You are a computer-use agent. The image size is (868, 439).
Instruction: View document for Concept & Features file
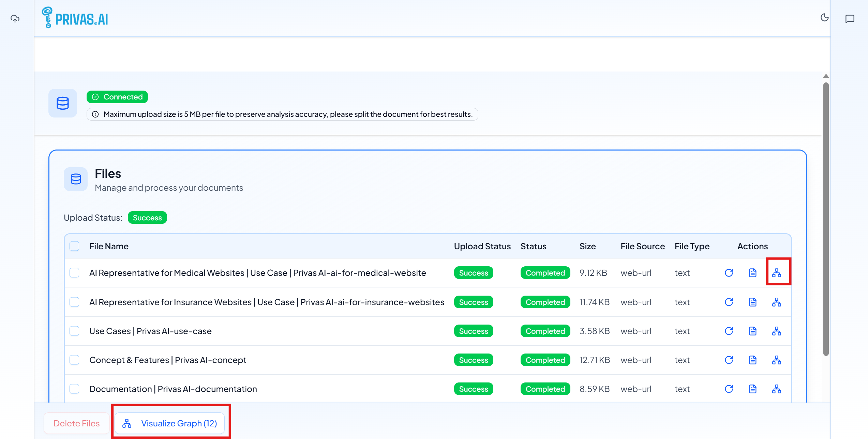pyautogui.click(x=753, y=360)
